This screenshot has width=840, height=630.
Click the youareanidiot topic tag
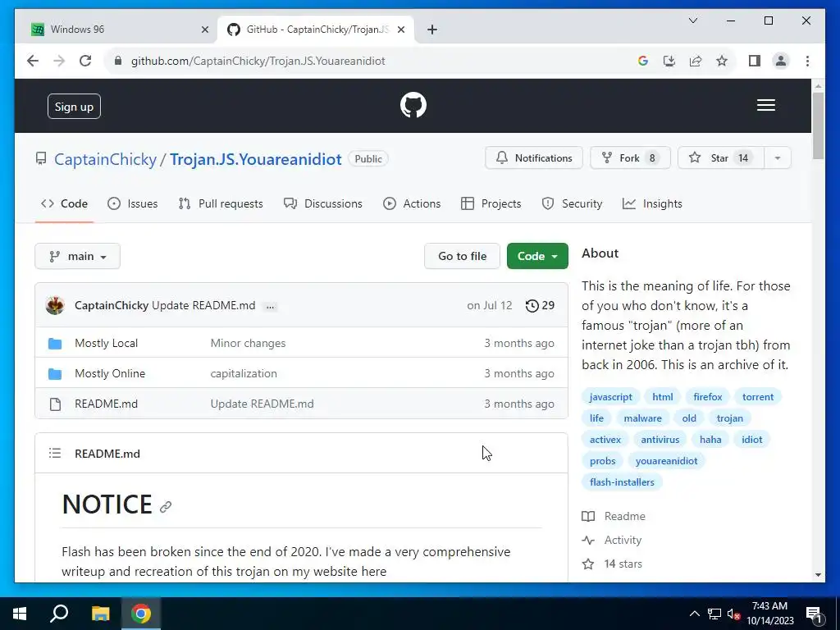(x=666, y=461)
